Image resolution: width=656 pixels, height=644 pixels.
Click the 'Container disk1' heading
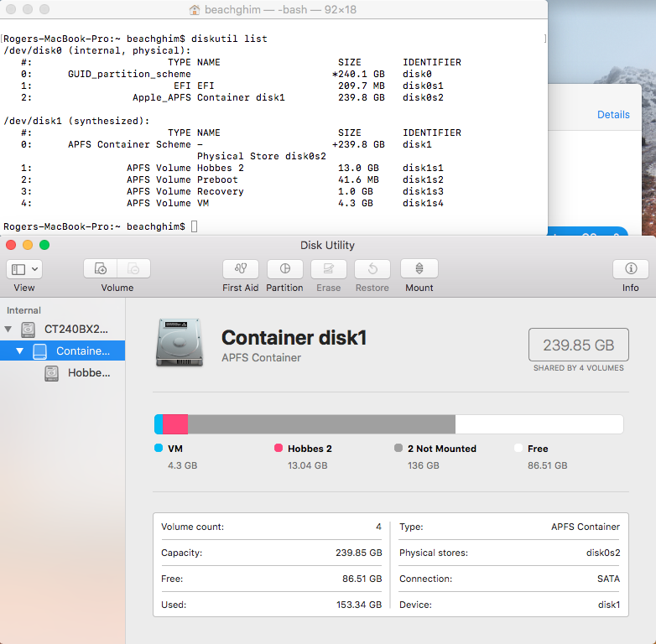pyautogui.click(x=294, y=337)
